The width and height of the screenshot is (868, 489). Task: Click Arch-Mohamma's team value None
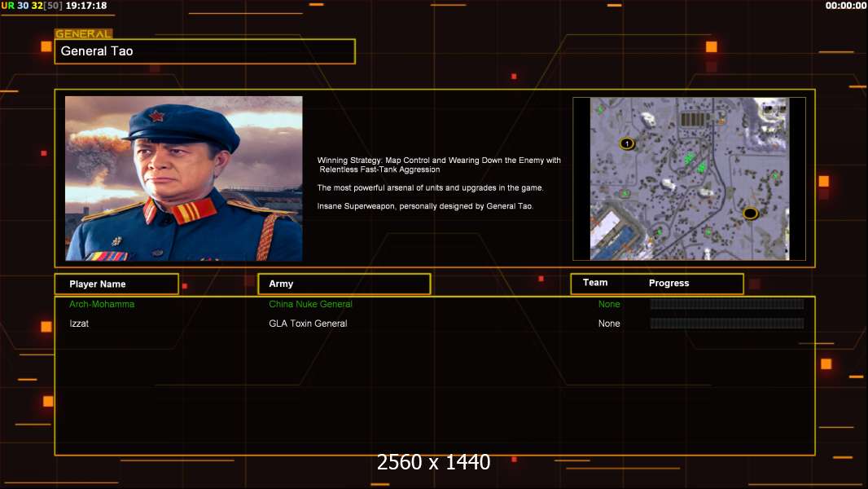609,304
